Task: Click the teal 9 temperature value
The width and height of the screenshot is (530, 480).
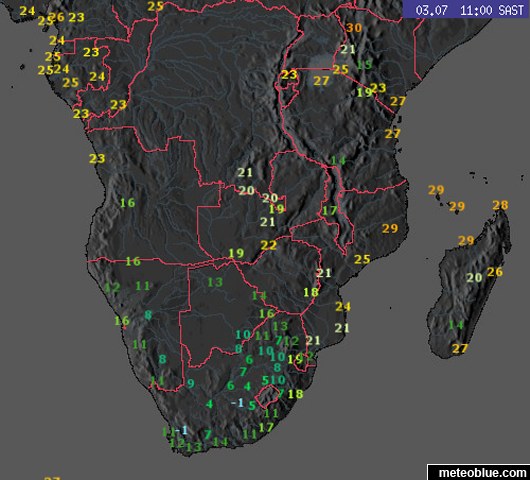Action: pyautogui.click(x=191, y=383)
